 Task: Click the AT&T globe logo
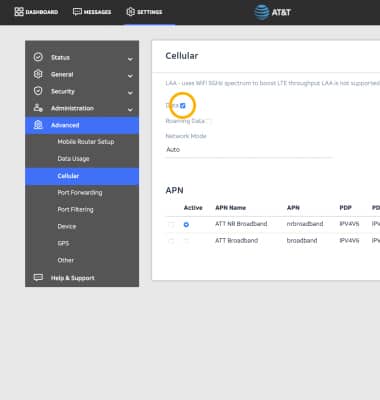(x=262, y=12)
